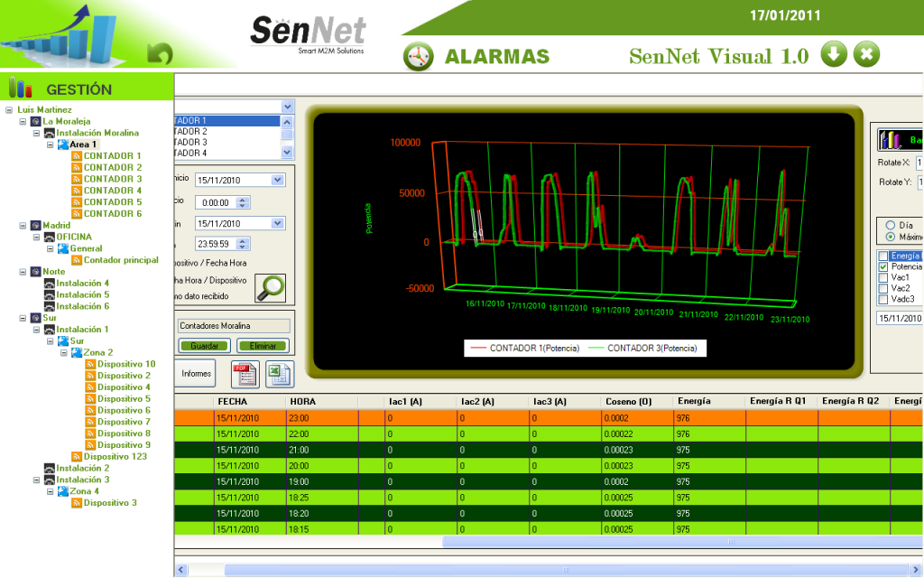
Task: Click the bar chart type icon
Action: 891,140
